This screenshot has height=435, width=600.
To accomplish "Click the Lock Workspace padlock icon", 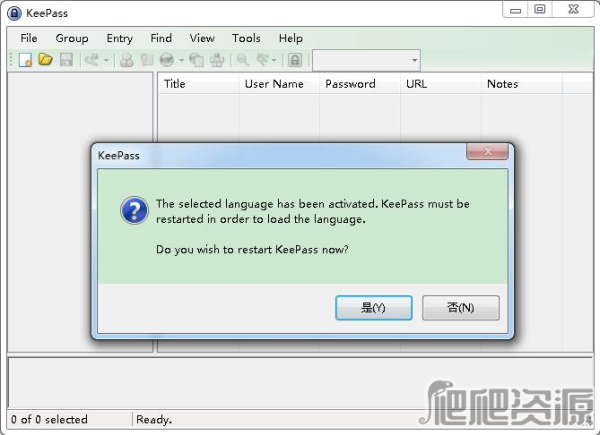I will tap(295, 60).
